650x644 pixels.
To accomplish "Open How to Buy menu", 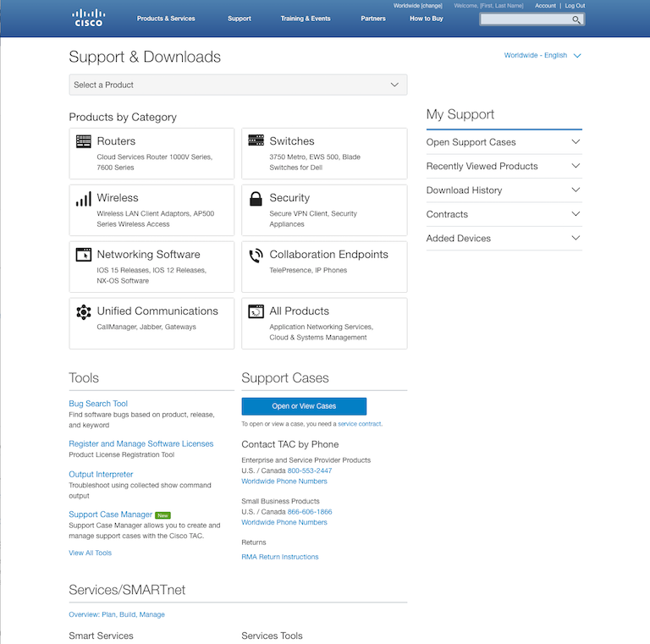I will pyautogui.click(x=427, y=19).
